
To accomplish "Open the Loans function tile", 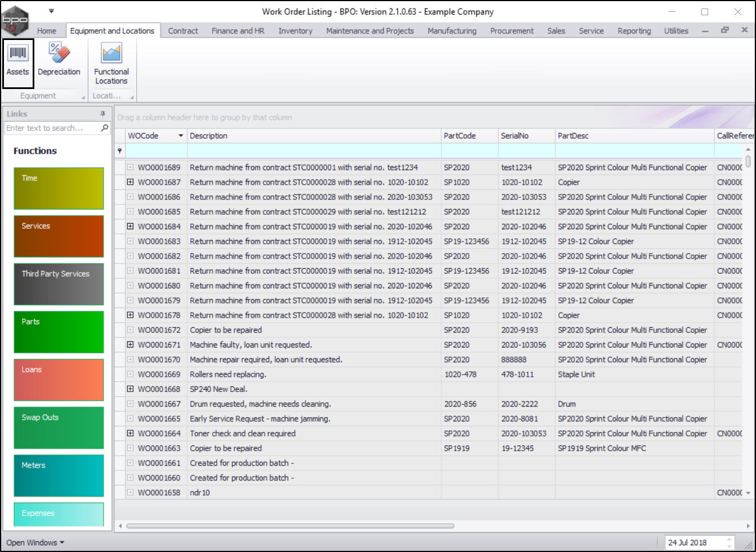I will [59, 380].
